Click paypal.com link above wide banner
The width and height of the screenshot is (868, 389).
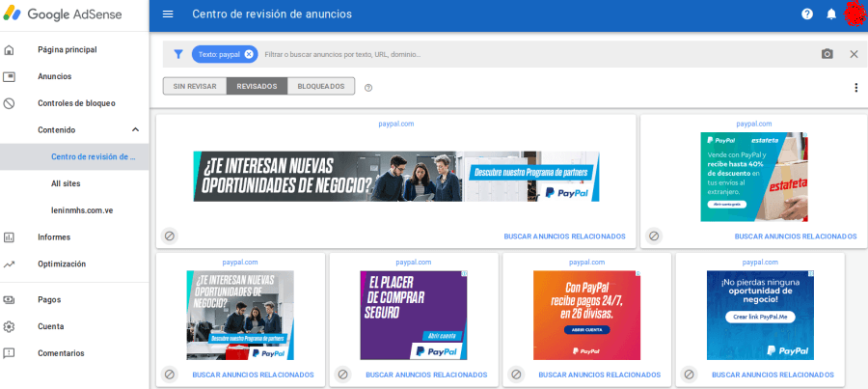pyautogui.click(x=395, y=125)
